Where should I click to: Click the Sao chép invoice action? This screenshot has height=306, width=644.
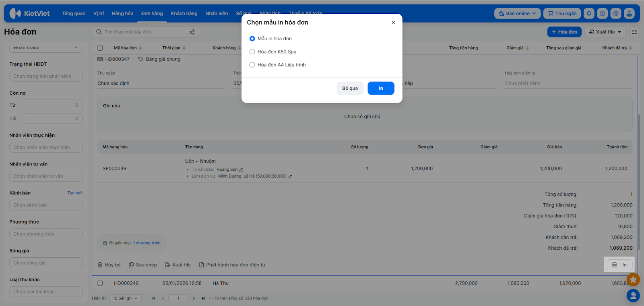(x=143, y=265)
